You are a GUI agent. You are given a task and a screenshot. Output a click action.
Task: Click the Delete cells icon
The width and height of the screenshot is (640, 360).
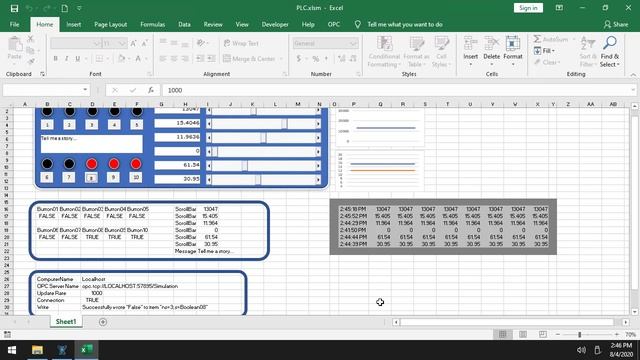[x=491, y=43]
